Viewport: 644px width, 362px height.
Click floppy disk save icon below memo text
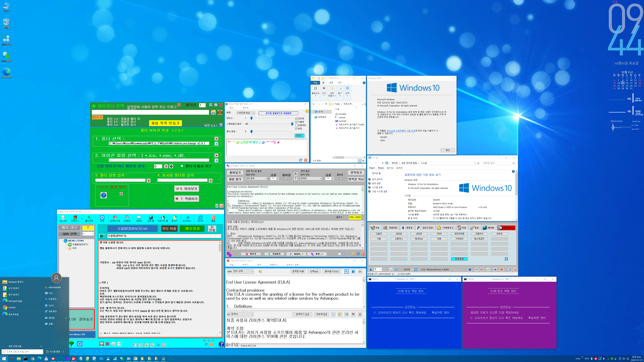click(101, 344)
